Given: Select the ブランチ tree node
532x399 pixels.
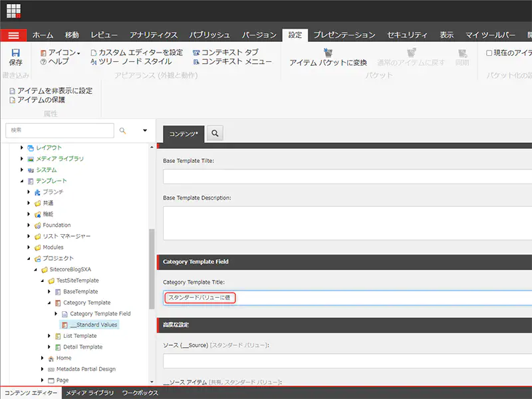Looking at the screenshot, I should pos(53,192).
